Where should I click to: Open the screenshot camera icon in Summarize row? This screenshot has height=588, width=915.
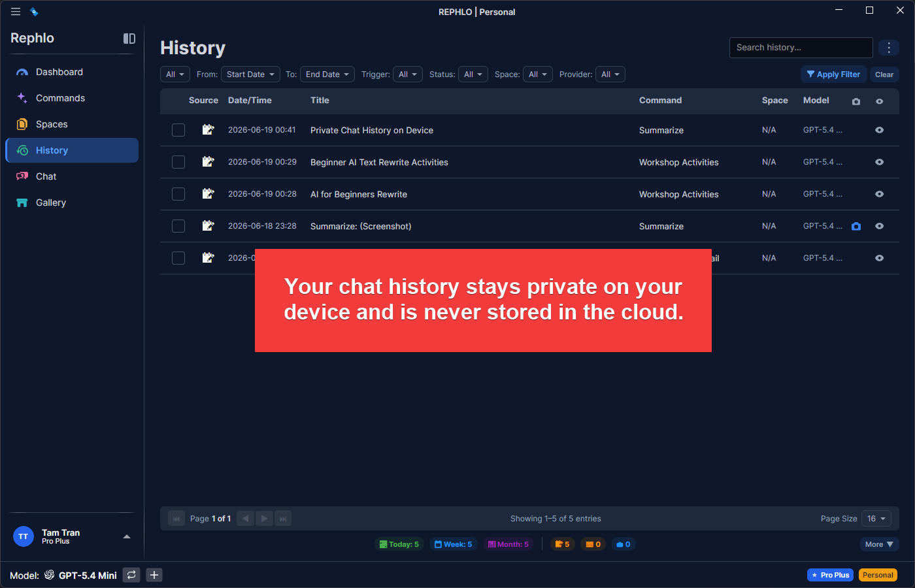pos(856,226)
